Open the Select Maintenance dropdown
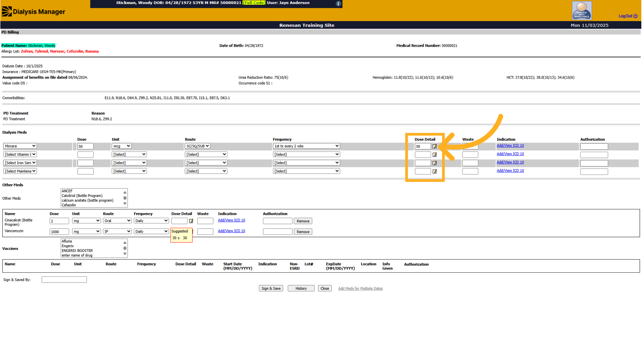Screen dimensions: 644x343 click(x=20, y=171)
